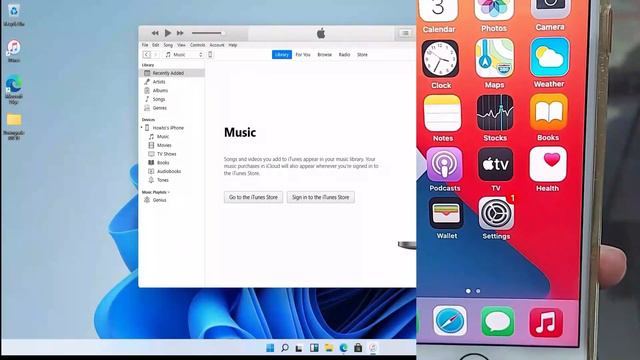The width and height of the screenshot is (640, 360).
Task: Click the iTunes icon in the taskbar
Action: (x=373, y=348)
